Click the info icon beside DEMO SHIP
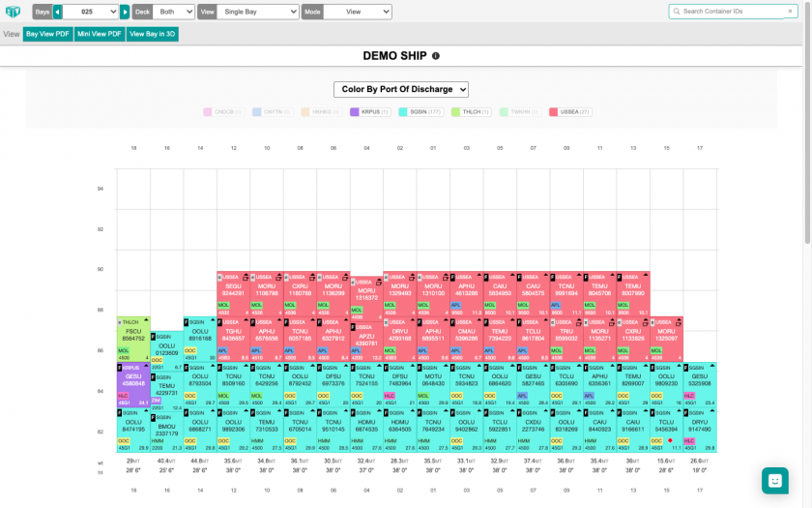The height and width of the screenshot is (508, 812). pos(435,56)
